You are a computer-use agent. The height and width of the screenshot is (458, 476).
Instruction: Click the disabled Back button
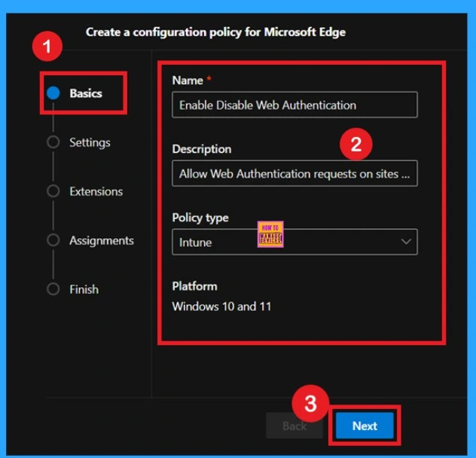click(x=294, y=426)
